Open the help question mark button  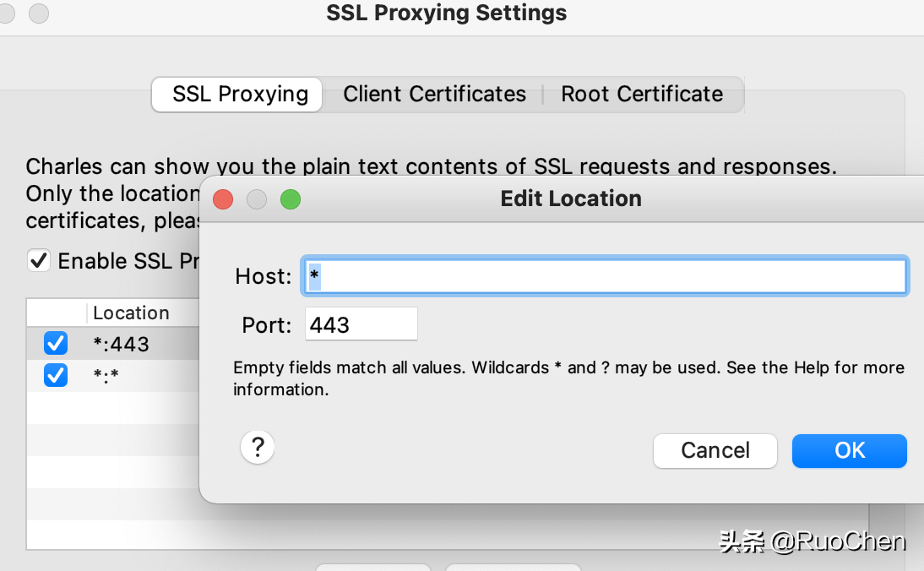point(258,447)
